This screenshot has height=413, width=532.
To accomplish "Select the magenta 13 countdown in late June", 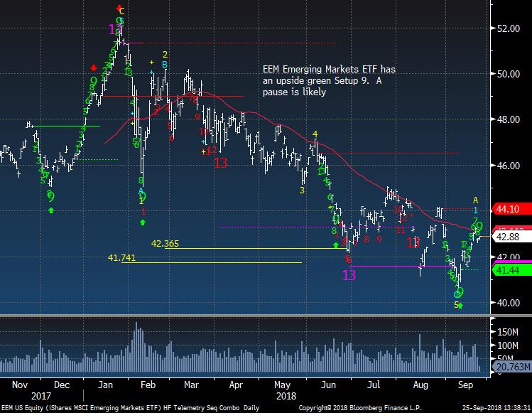I will pyautogui.click(x=349, y=274).
